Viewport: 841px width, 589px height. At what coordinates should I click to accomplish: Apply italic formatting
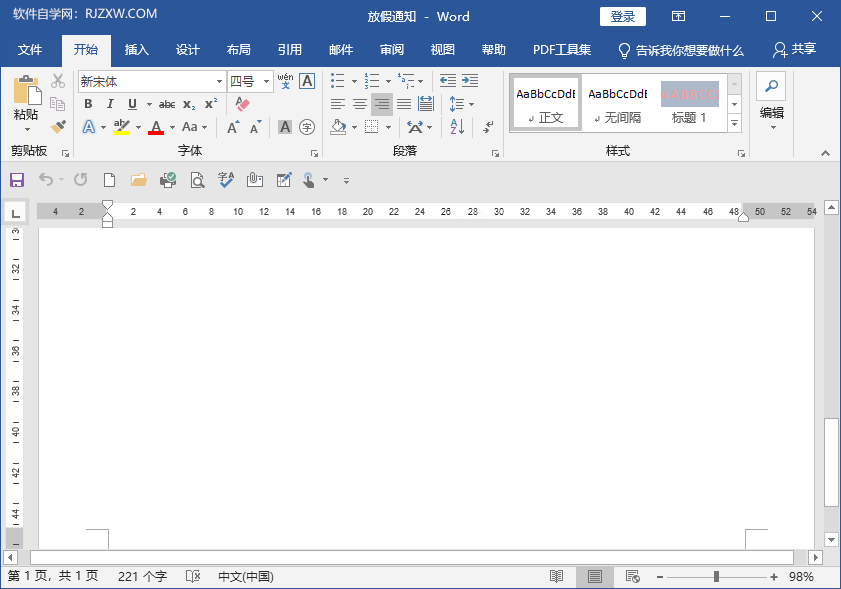pos(110,103)
